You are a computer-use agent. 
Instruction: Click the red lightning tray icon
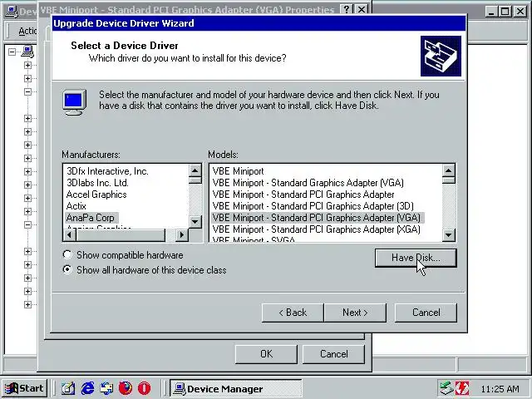tap(462, 388)
